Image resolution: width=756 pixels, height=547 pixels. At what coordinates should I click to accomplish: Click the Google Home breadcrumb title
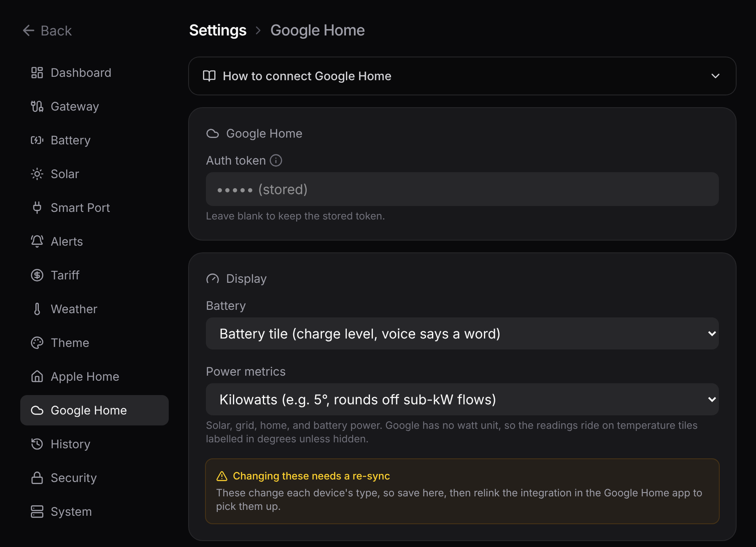click(318, 30)
